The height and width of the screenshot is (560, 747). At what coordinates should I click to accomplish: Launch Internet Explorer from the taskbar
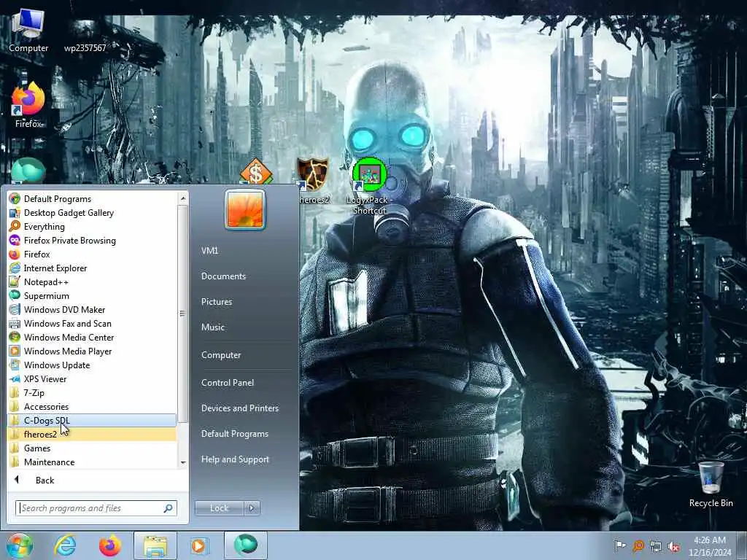pos(65,545)
